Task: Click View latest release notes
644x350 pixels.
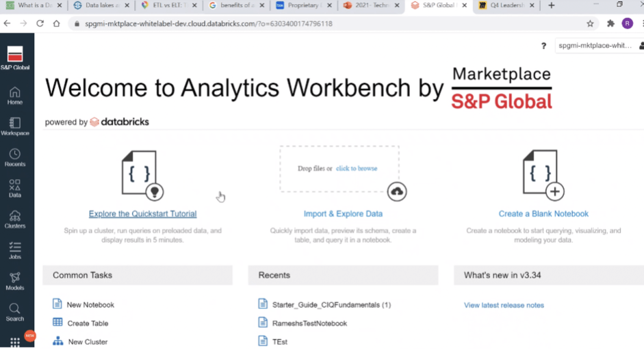Action: point(504,306)
